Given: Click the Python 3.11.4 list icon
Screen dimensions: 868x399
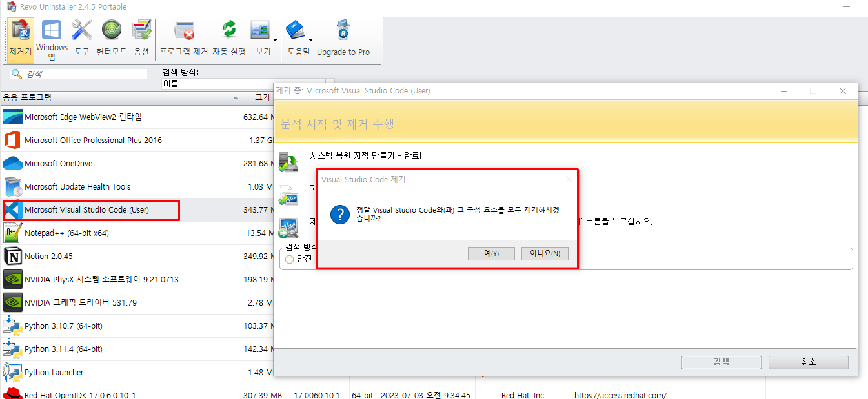Looking at the screenshot, I should (x=12, y=349).
